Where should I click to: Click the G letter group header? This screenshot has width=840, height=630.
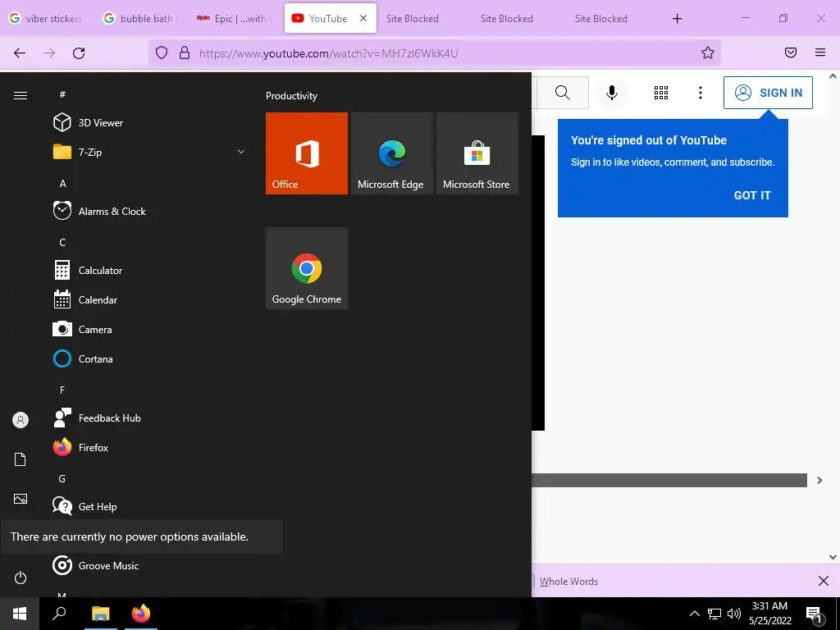point(62,478)
